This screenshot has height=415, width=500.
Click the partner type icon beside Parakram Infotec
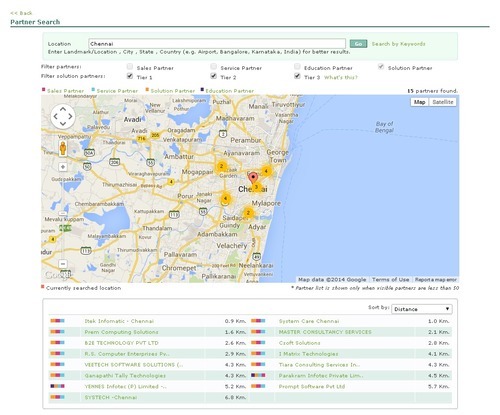coord(258,375)
